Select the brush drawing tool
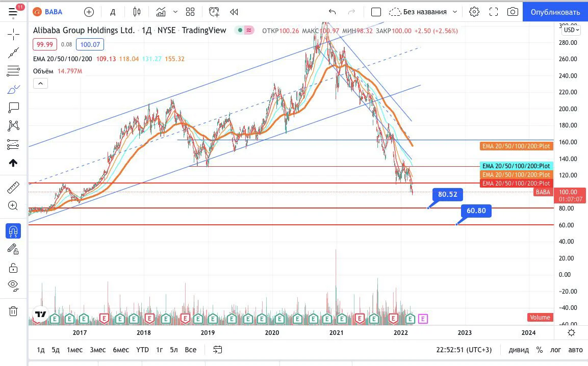Screen dimensions: 588x366 pos(13,89)
